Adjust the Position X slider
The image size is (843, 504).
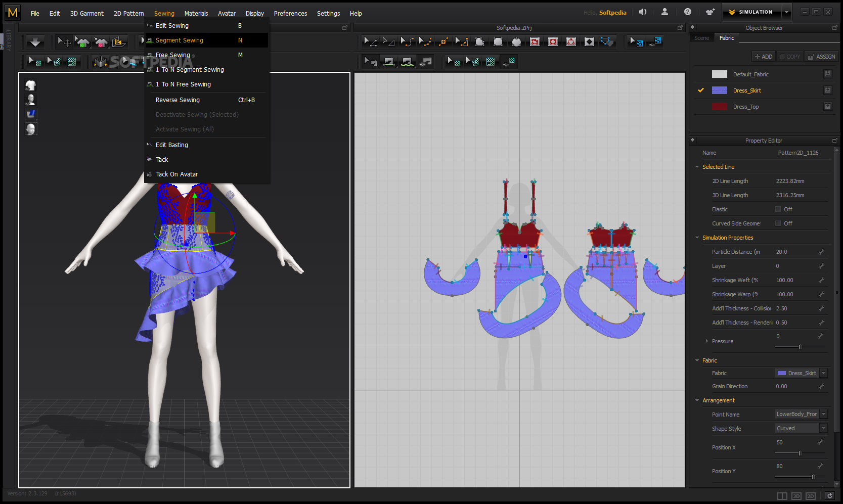800,453
